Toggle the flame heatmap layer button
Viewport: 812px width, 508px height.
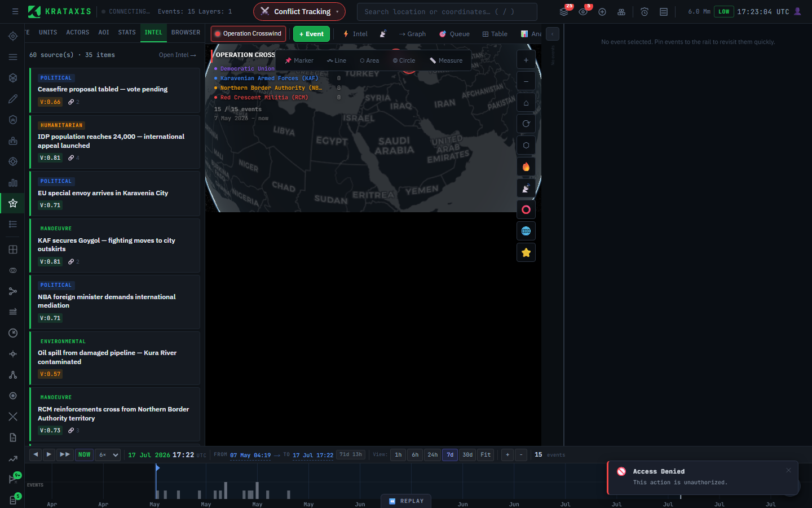click(526, 167)
